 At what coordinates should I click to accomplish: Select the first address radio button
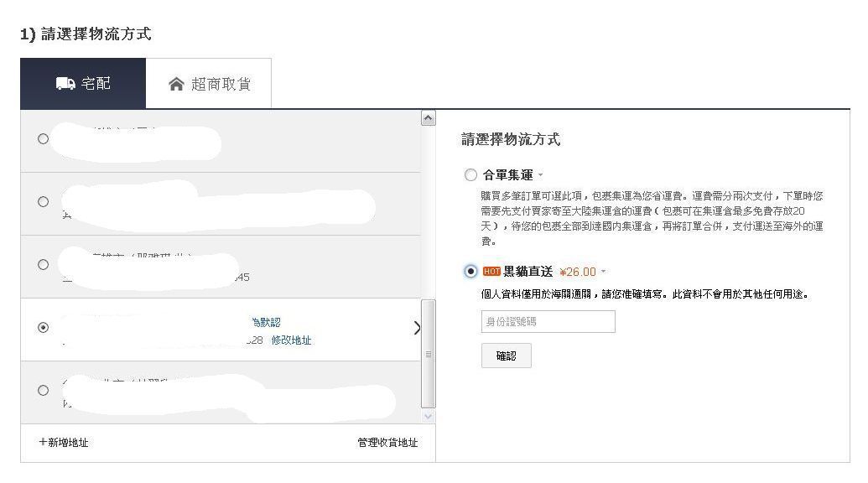[x=43, y=139]
